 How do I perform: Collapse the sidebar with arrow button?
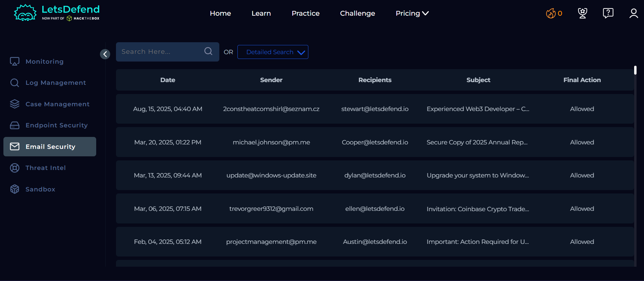click(x=105, y=54)
